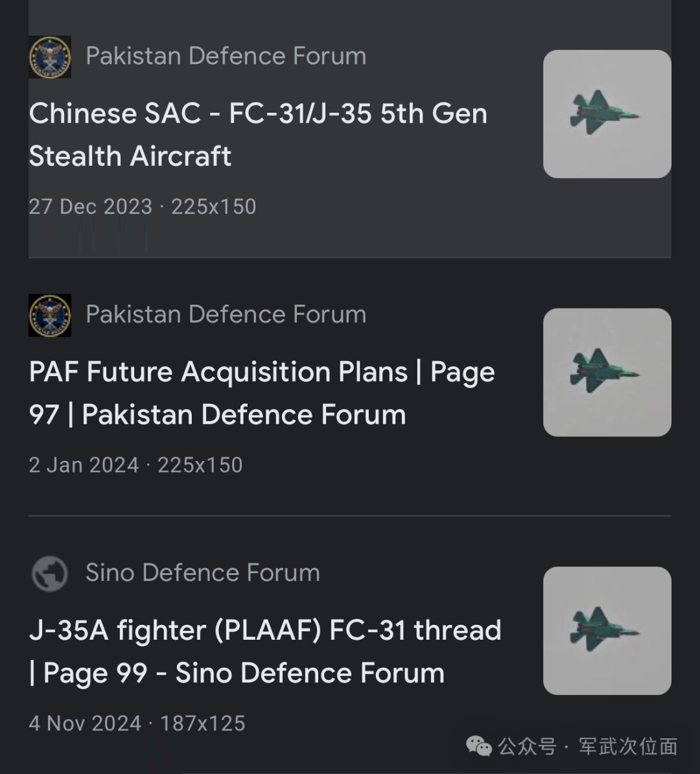
Task: Open jet thumbnail for J-35A fighter thread
Action: point(607,631)
